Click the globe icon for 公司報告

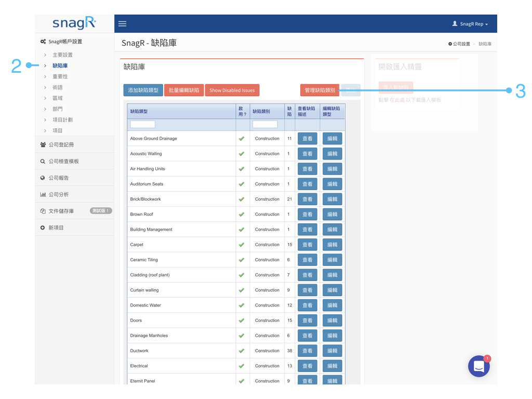pos(43,178)
